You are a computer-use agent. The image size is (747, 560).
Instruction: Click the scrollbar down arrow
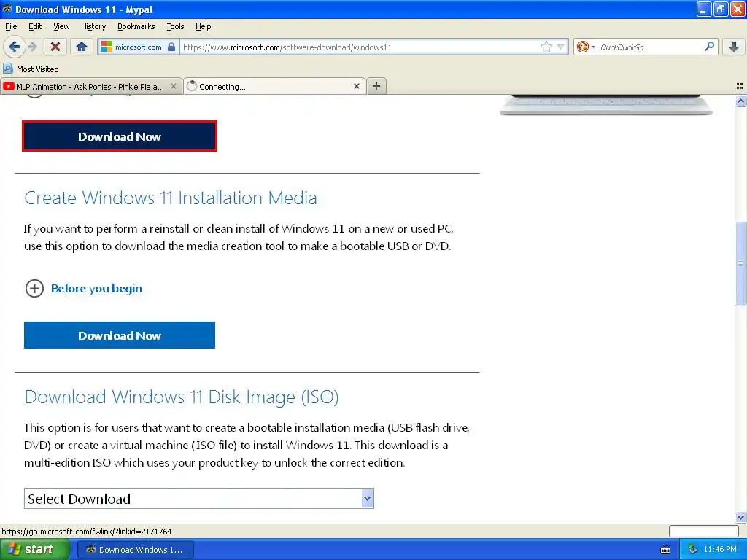[x=740, y=517]
